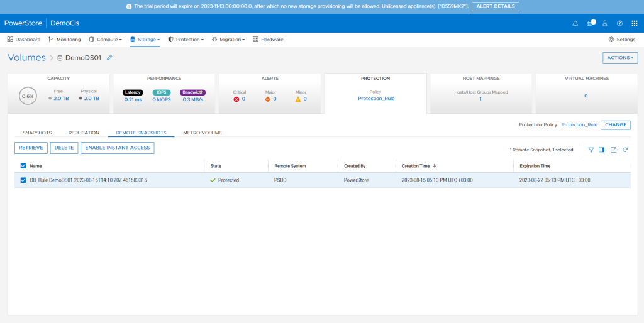
Task: Export table with the export icon
Action: pyautogui.click(x=614, y=150)
